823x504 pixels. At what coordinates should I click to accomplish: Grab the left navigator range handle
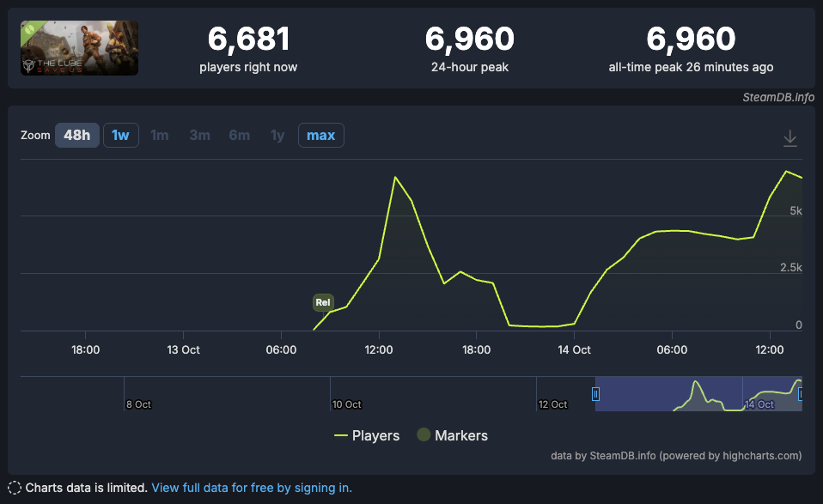(595, 394)
